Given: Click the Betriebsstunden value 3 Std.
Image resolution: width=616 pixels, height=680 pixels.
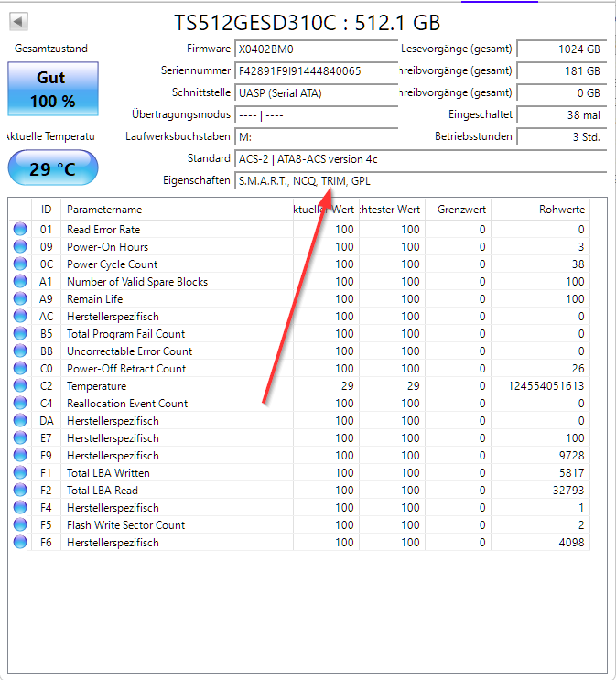Looking at the screenshot, I should pyautogui.click(x=561, y=137).
